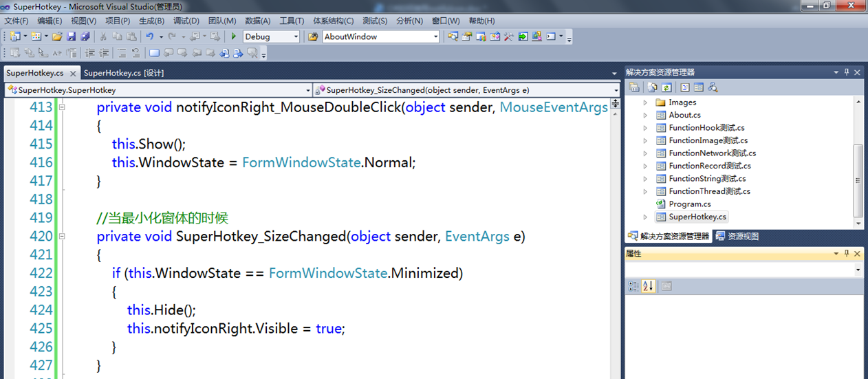Close the Solution Explorer panel
The width and height of the screenshot is (868, 379).
click(857, 72)
